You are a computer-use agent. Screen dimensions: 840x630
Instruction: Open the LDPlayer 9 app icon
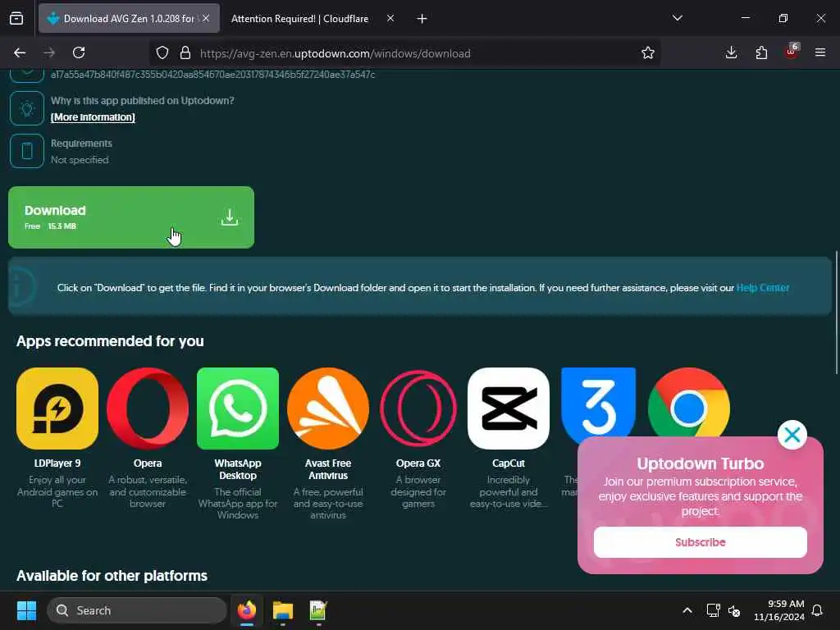tap(57, 409)
